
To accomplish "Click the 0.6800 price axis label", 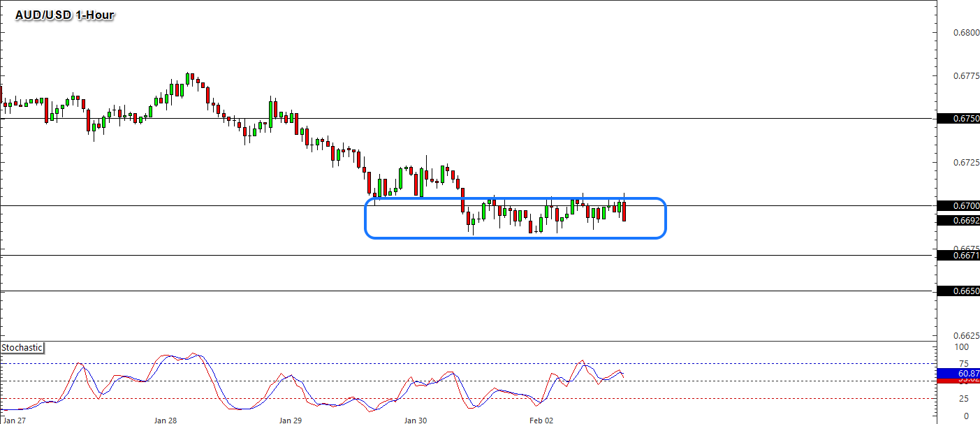I will [x=965, y=32].
